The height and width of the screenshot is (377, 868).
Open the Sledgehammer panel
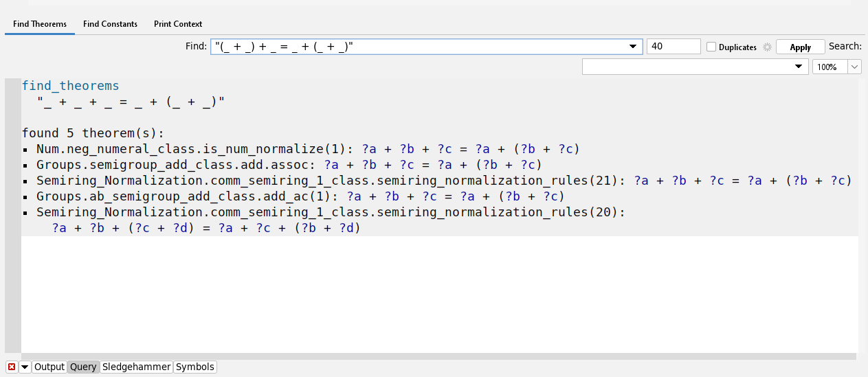[136, 367]
